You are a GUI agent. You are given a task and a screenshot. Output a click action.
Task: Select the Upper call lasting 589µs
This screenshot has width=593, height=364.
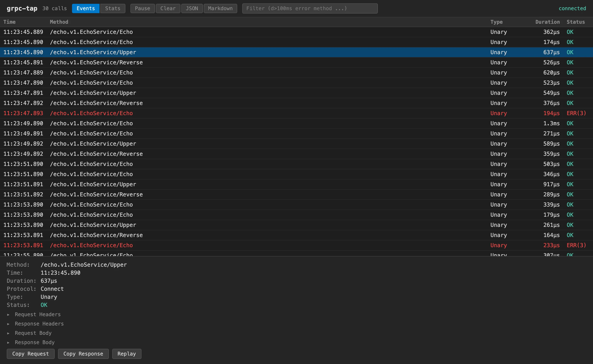(296, 144)
